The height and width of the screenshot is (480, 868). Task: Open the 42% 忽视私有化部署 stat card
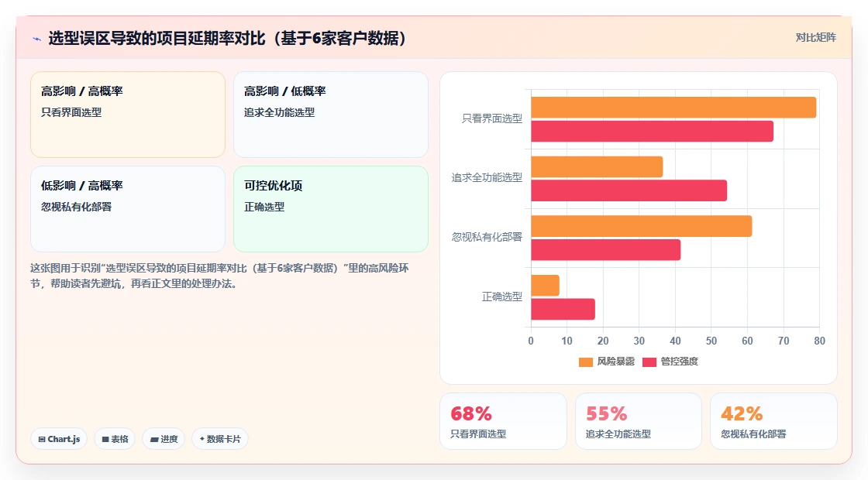pos(773,421)
